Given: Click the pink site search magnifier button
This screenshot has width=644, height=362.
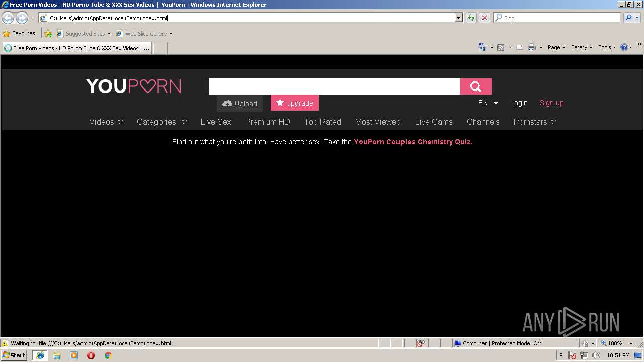Looking at the screenshot, I should coord(476,86).
